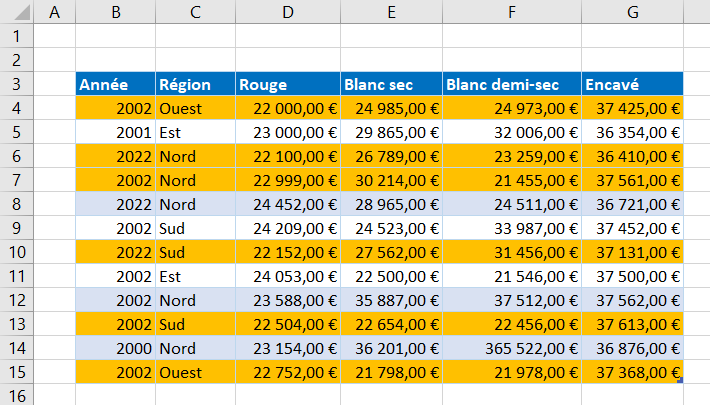
Task: Select row 16 header
Action: pos(17,395)
